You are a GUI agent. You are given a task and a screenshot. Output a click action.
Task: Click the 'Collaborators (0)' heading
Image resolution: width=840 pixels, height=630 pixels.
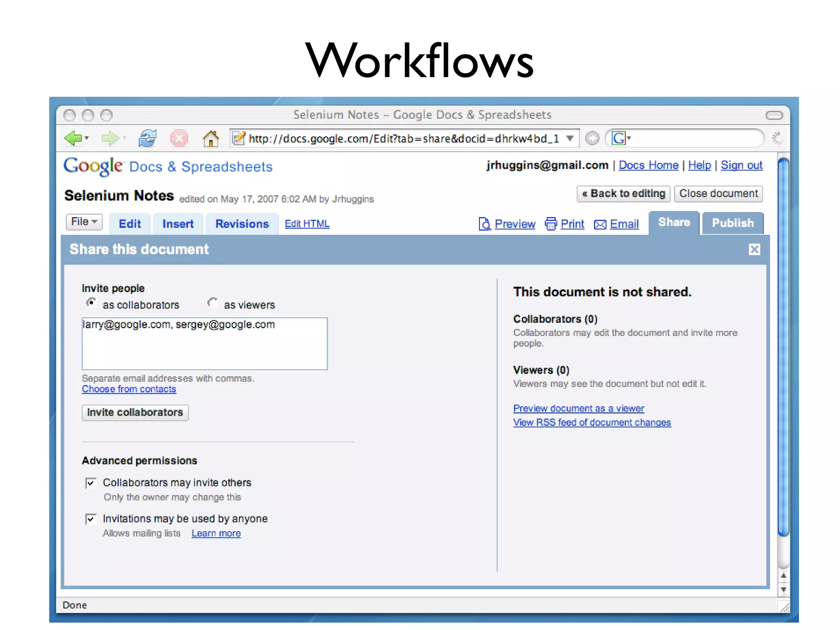(x=555, y=319)
